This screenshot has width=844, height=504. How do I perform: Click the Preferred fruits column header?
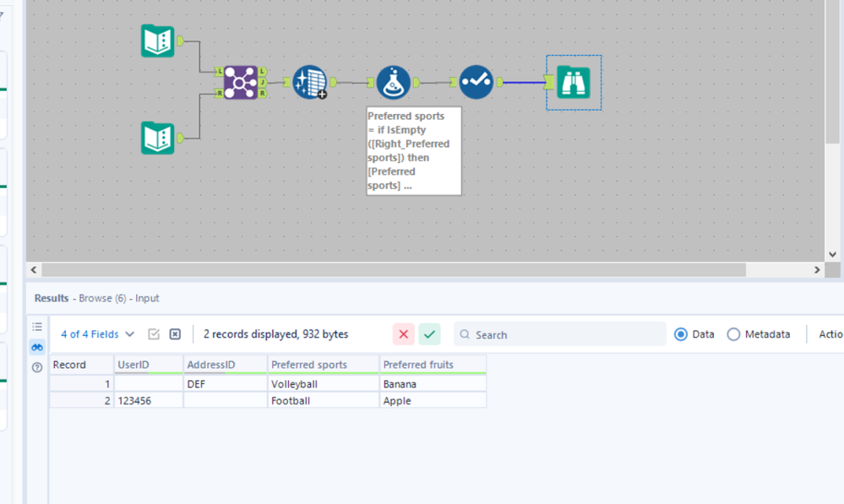click(433, 365)
